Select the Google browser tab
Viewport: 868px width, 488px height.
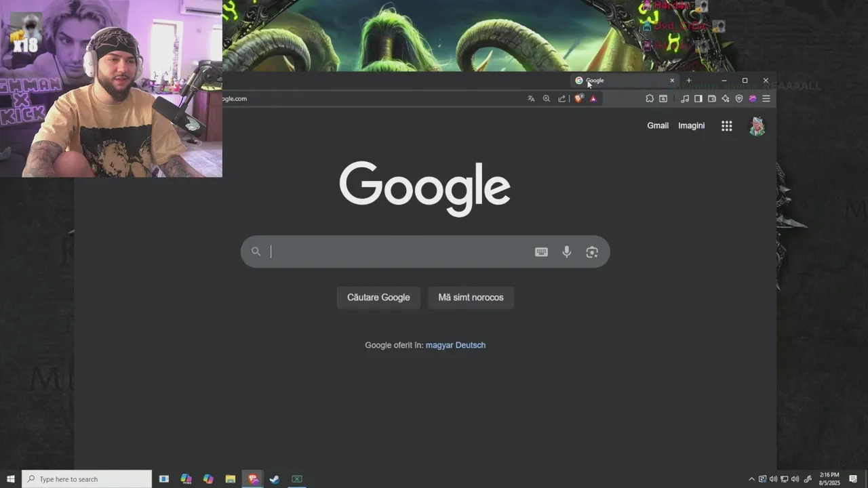[x=624, y=80]
